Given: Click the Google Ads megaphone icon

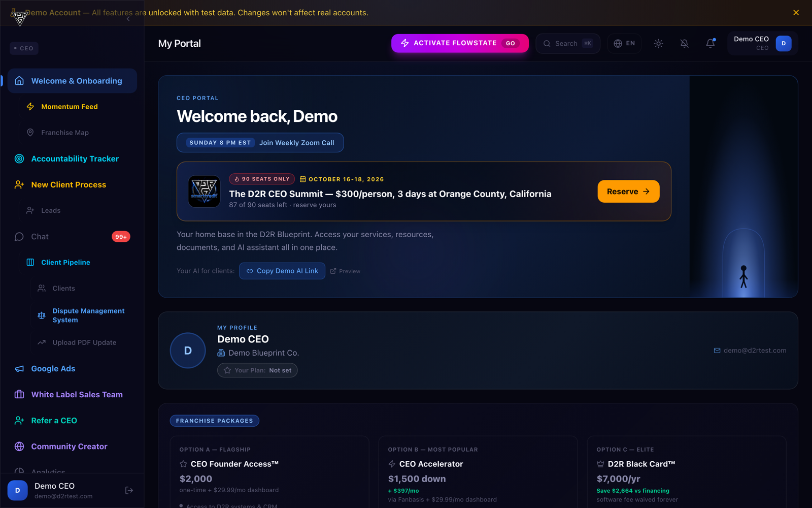Looking at the screenshot, I should coord(19,369).
